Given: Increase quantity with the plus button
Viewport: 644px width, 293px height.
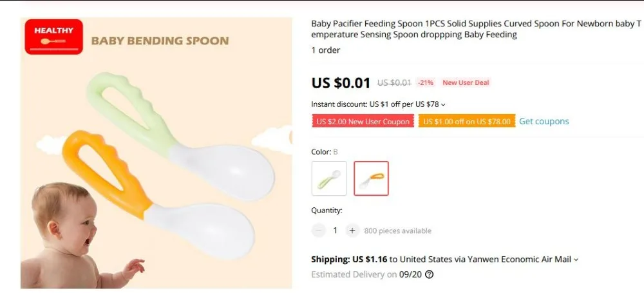Looking at the screenshot, I should 352,231.
